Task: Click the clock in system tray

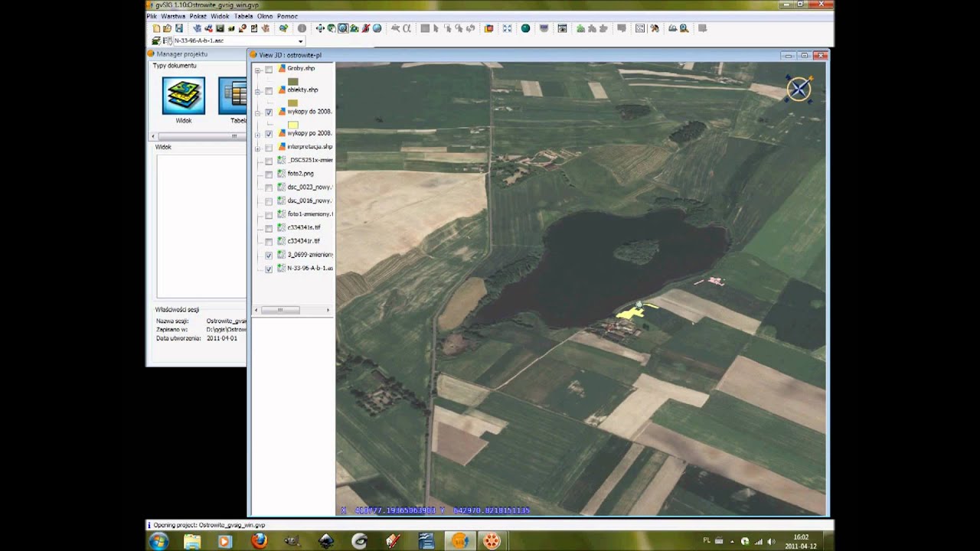Action: (801, 541)
